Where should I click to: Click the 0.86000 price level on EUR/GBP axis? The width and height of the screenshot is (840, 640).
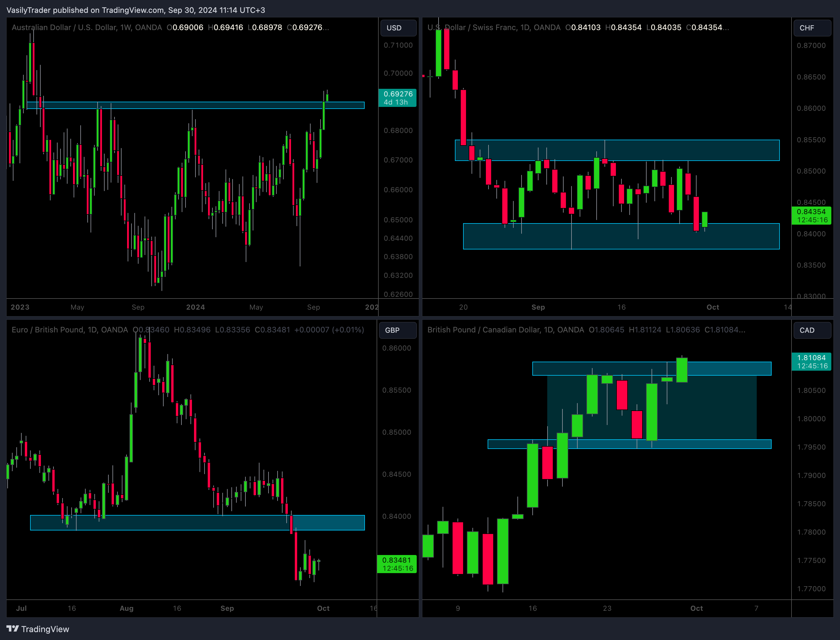pos(396,348)
